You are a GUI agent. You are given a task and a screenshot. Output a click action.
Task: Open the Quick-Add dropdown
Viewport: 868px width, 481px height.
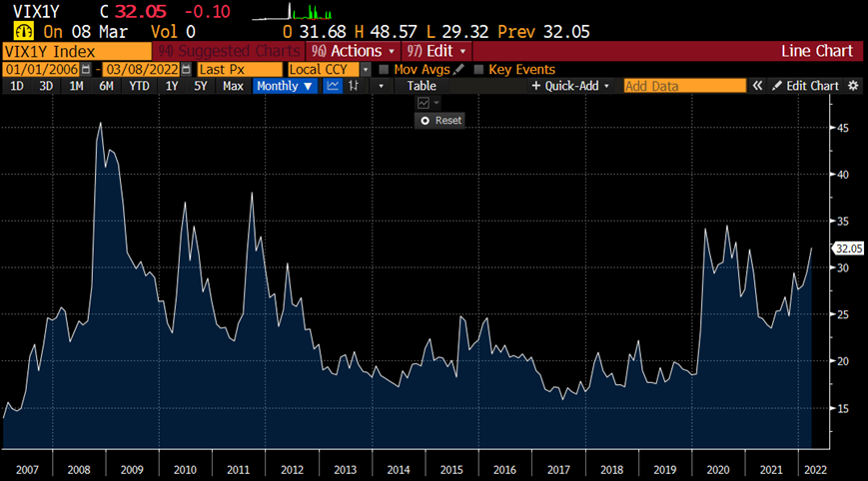pos(569,86)
